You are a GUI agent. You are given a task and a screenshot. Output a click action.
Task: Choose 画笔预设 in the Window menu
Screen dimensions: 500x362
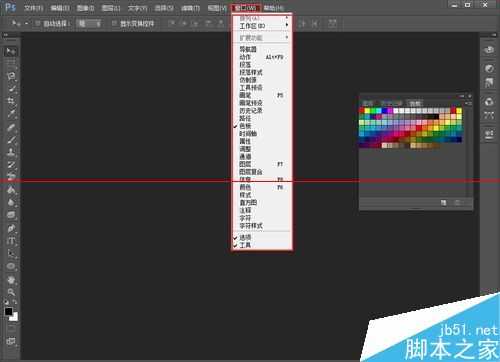click(x=262, y=103)
